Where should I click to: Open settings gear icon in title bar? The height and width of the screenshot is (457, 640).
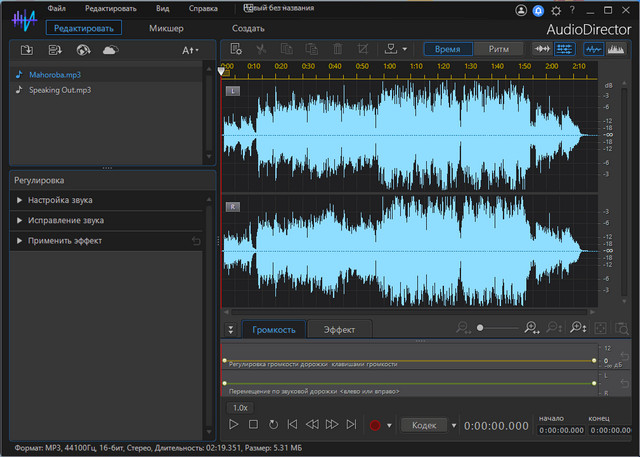coord(556,9)
